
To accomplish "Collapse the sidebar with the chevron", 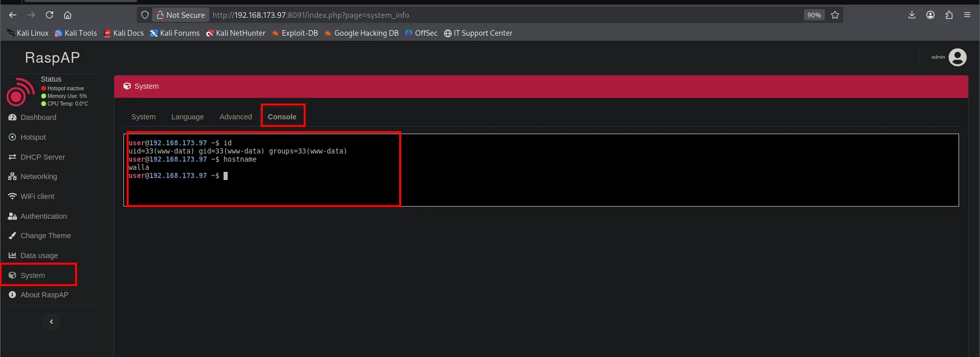I will coord(51,322).
